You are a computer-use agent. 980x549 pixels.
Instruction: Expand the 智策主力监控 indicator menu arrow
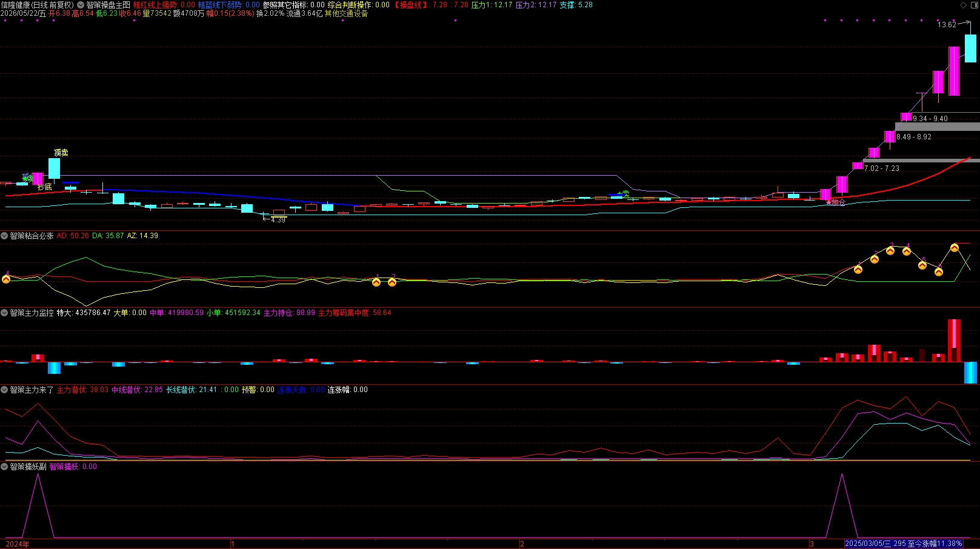(4, 313)
